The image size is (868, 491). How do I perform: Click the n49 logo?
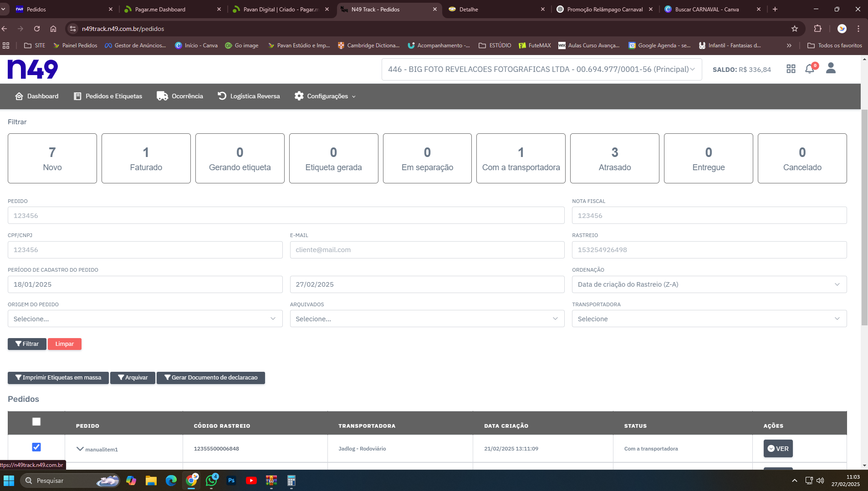(x=33, y=69)
